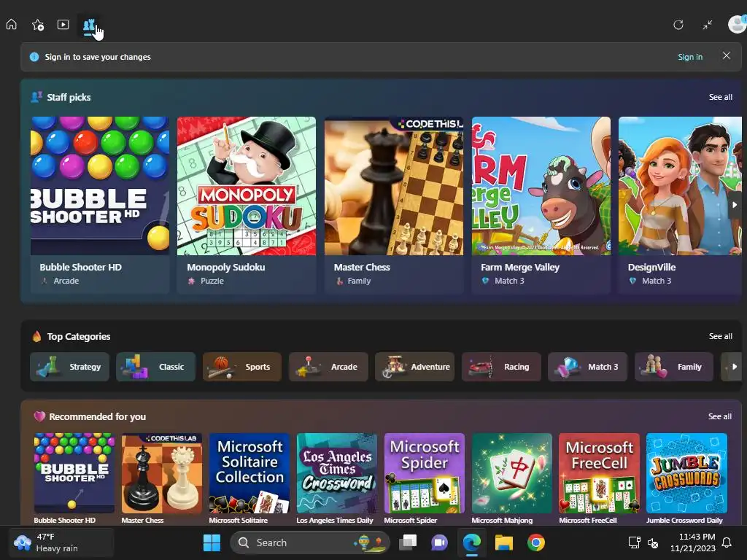Click the muted volume icon in system tray

(653, 542)
